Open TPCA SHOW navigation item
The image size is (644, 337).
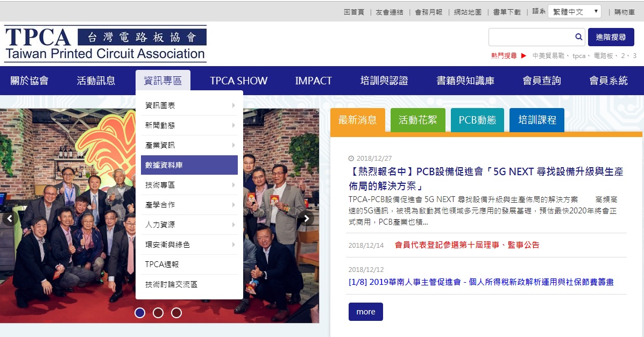pos(239,81)
